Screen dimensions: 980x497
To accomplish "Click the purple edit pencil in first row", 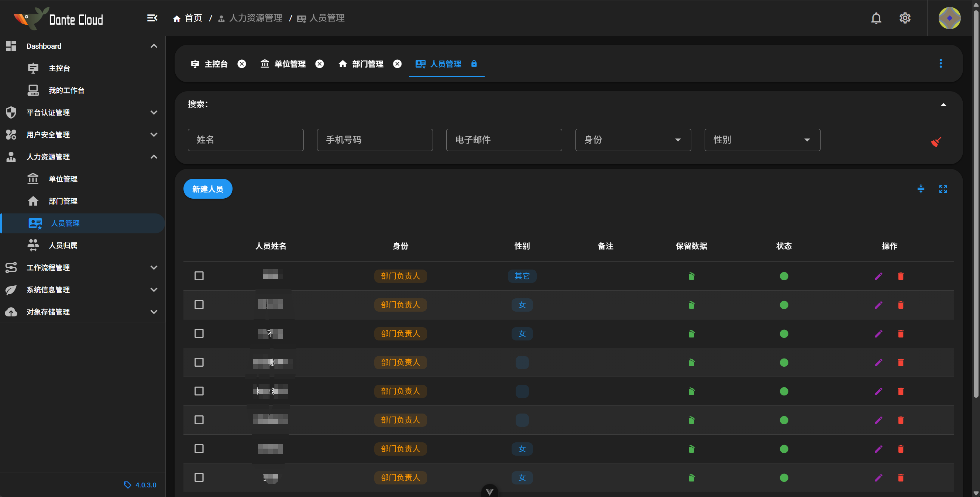I will pyautogui.click(x=878, y=276).
